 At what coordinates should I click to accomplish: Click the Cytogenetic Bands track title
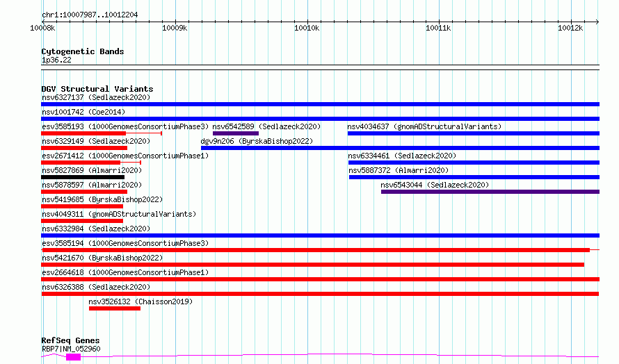83,51
